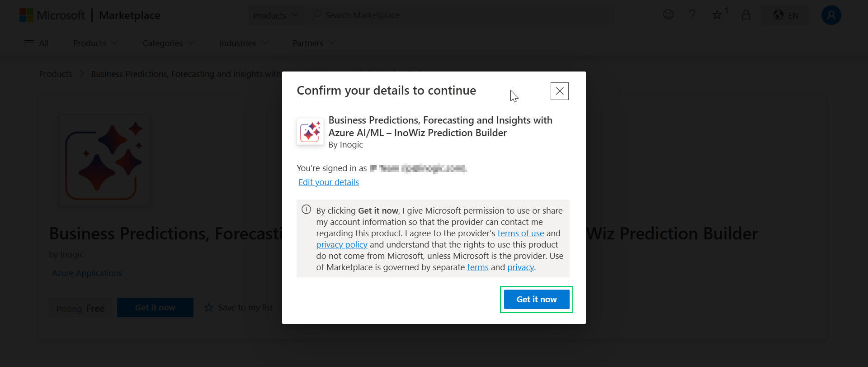Open the provider's terms of use link

coord(520,233)
